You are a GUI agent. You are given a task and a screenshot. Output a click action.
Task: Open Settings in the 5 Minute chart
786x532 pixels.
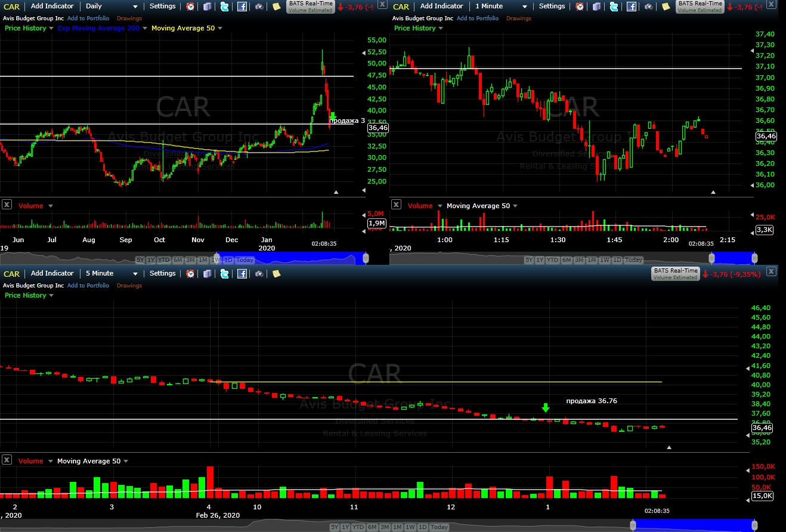[x=162, y=273]
